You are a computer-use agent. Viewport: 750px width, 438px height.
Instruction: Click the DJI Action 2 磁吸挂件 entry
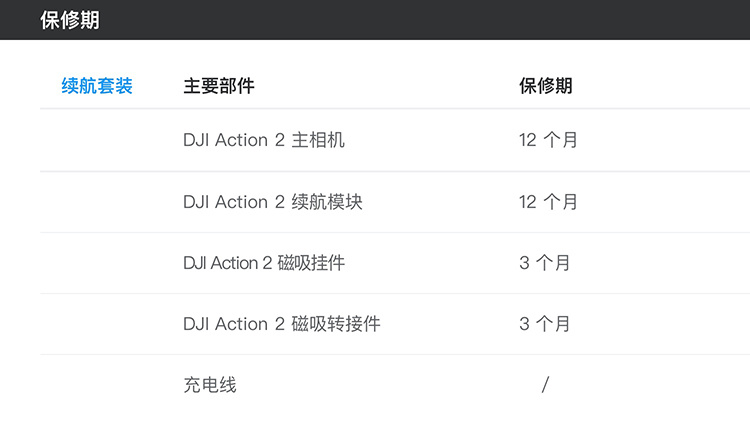click(x=264, y=263)
